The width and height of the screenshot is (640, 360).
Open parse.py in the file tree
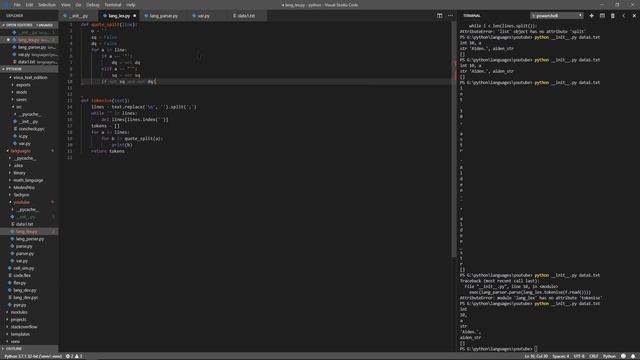(24, 246)
